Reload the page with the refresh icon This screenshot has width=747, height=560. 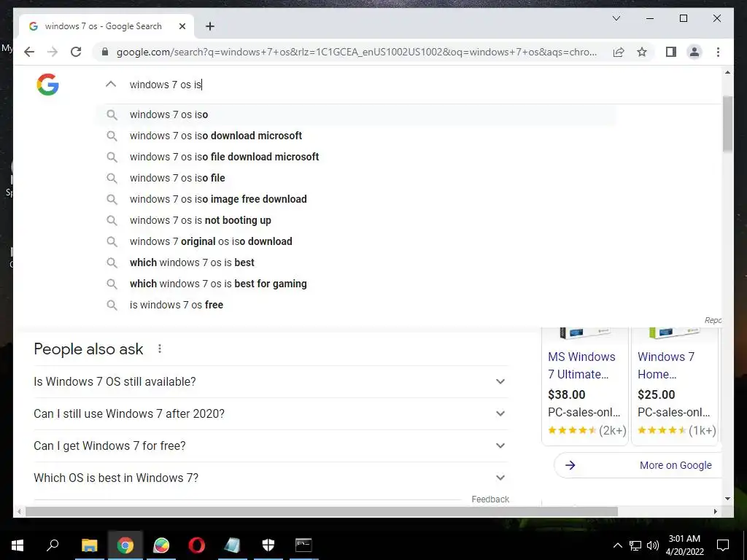point(76,52)
